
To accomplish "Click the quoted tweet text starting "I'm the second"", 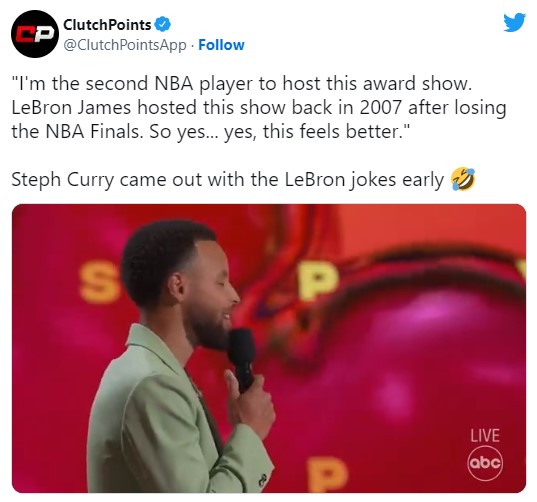I will click(259, 107).
